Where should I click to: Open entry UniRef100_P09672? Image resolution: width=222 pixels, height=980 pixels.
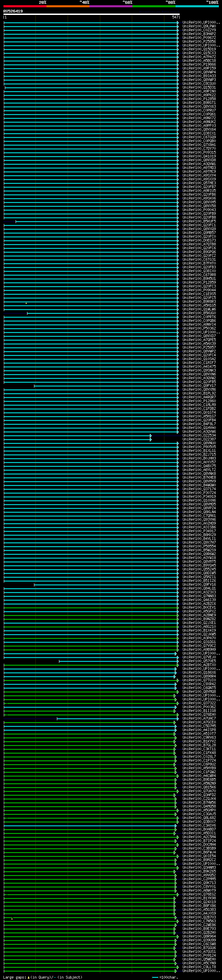[x=199, y=38]
